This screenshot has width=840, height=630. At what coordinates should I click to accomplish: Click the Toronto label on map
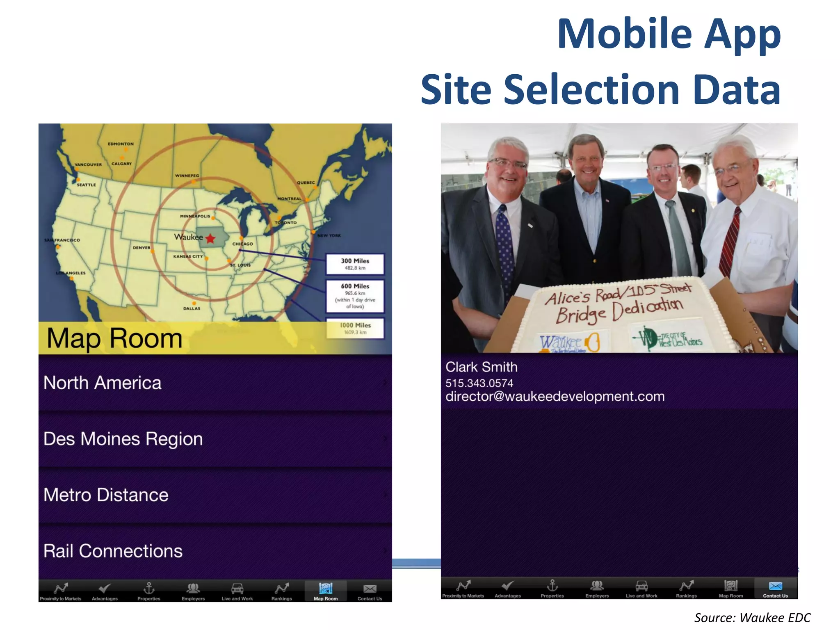click(x=286, y=222)
